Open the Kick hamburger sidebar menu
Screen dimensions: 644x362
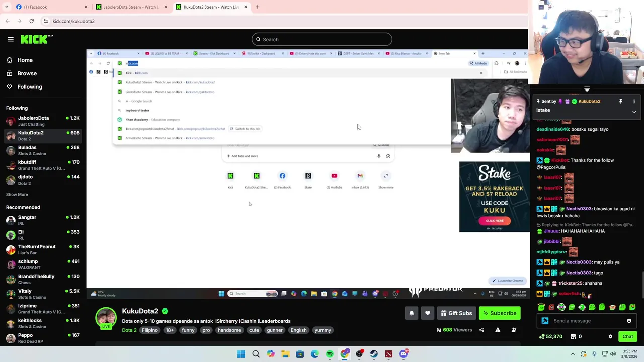(11, 39)
